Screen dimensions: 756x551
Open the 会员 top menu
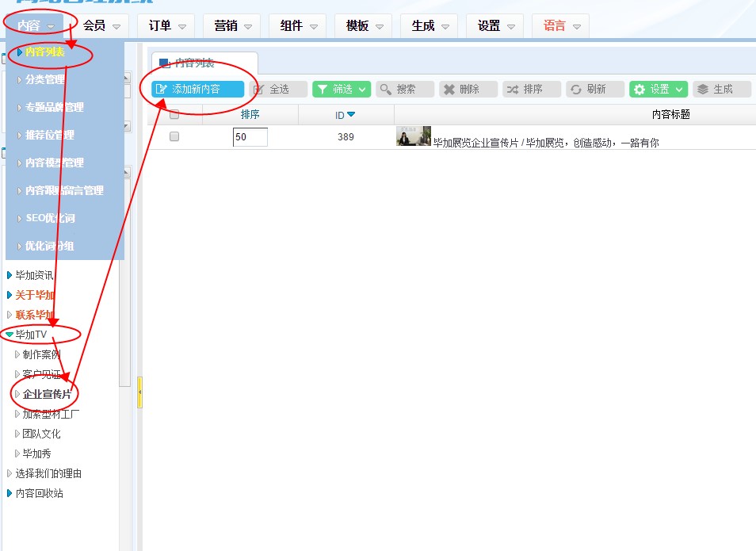101,26
